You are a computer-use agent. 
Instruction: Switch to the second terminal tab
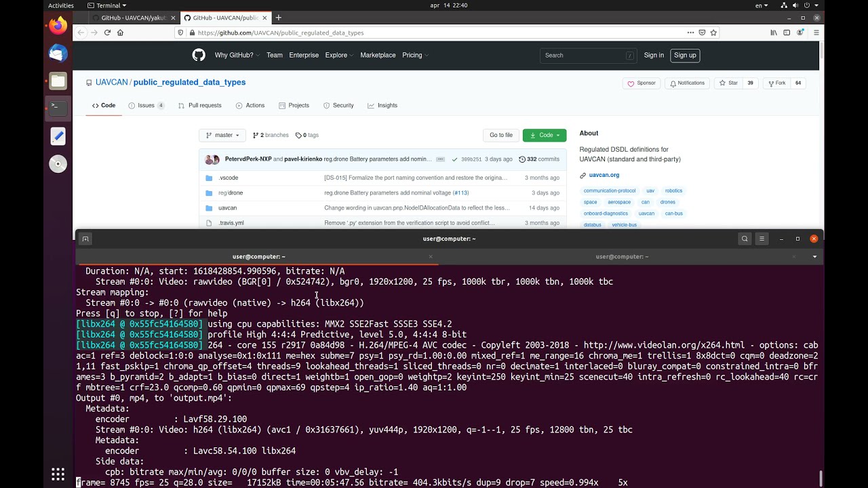click(622, 256)
